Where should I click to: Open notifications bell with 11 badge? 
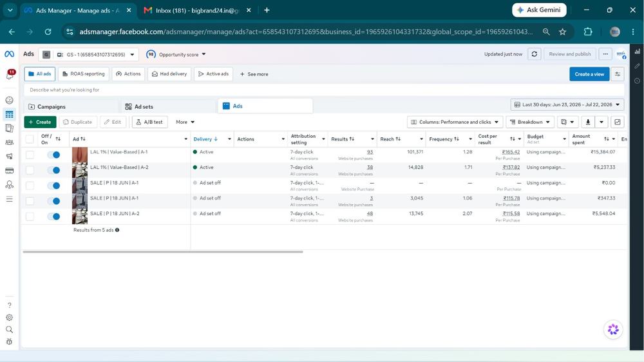click(10, 75)
